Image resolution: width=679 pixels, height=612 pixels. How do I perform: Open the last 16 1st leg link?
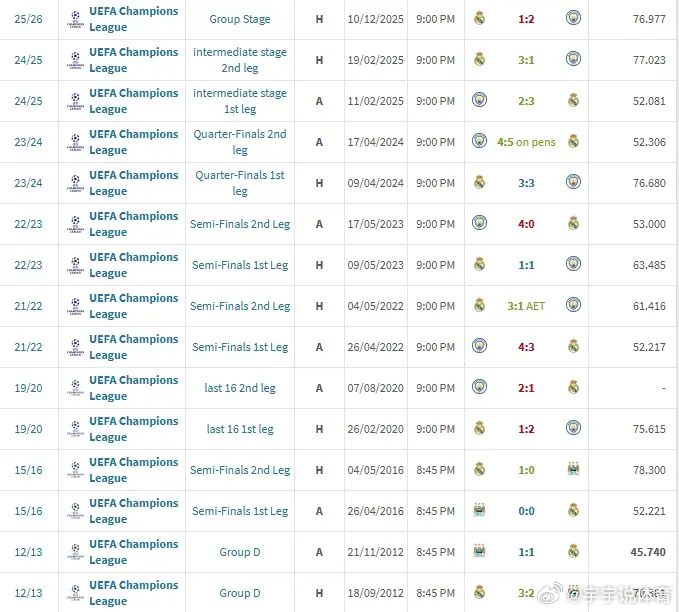(x=240, y=429)
